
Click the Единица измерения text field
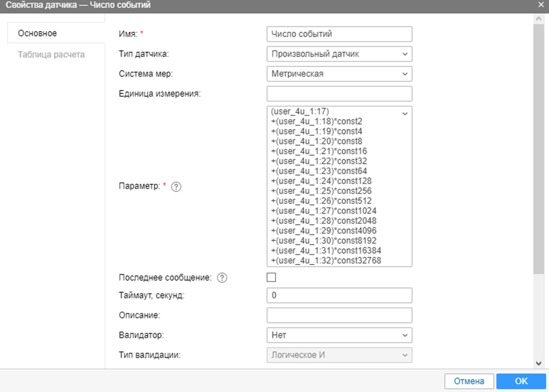pos(339,94)
